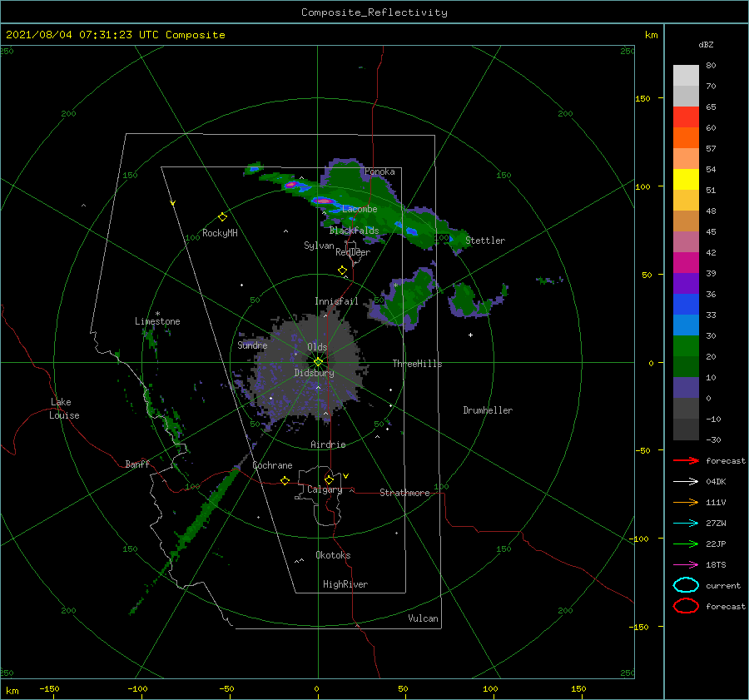The image size is (749, 700).
Task: Click the green 22JP arrow in the legend
Action: coord(686,544)
